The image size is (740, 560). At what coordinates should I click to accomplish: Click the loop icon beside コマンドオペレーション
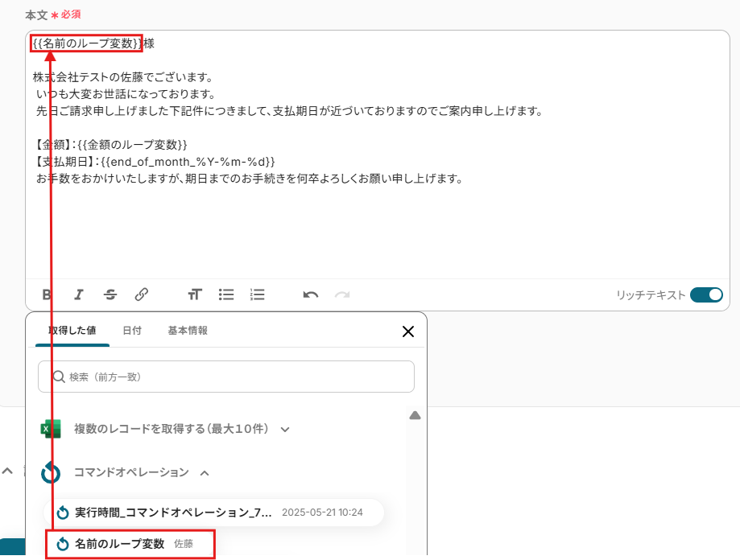[51, 472]
